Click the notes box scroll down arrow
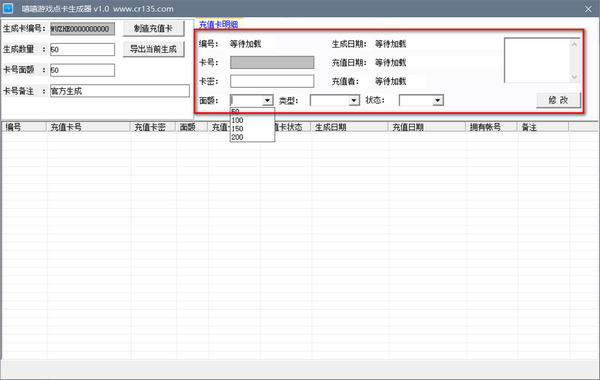 click(574, 77)
